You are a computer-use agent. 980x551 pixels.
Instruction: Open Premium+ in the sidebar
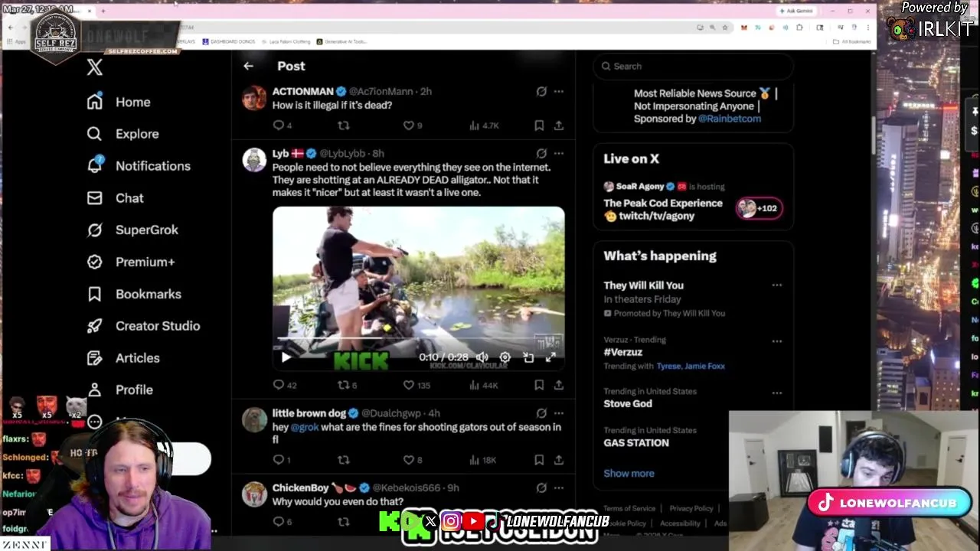pos(131,262)
